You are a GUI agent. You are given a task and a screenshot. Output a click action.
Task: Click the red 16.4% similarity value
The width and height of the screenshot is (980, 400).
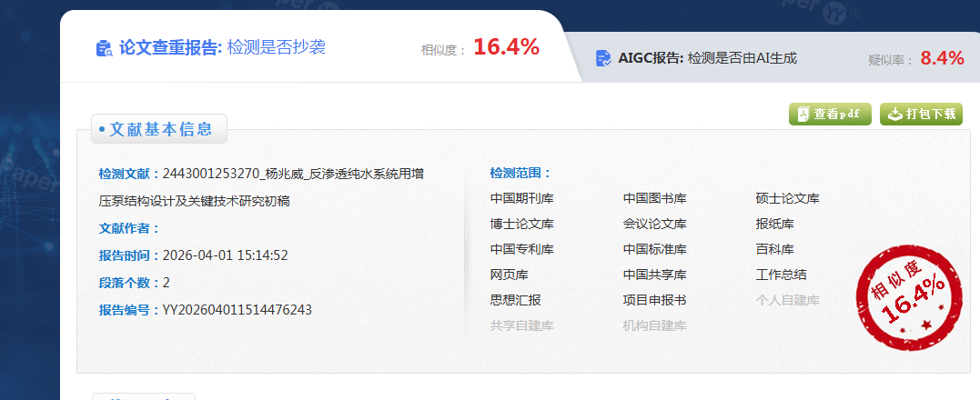tap(506, 46)
